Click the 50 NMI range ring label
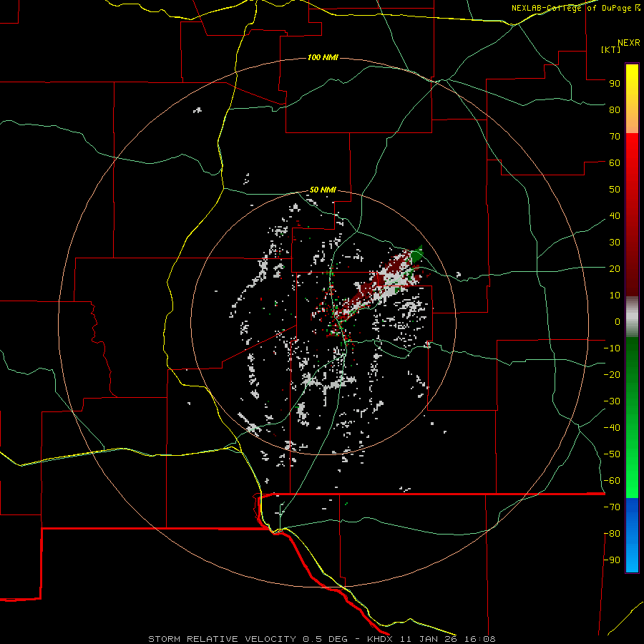The width and height of the screenshot is (644, 644). coord(323,190)
